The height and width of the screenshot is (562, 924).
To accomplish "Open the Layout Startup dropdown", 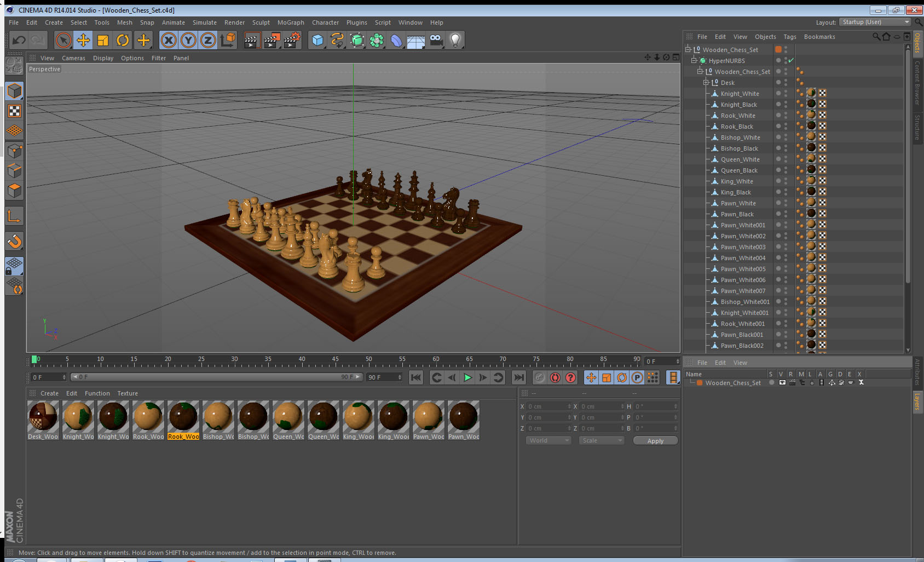I will [x=876, y=22].
